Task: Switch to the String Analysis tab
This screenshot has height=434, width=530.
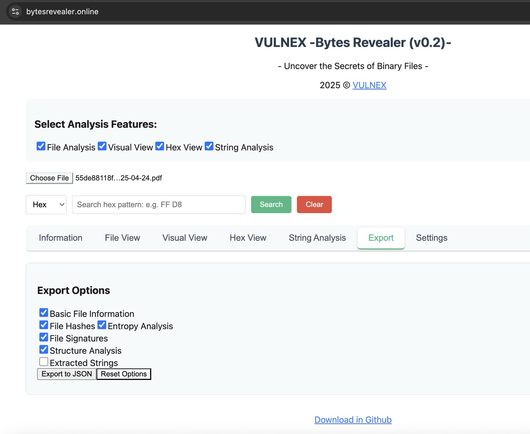Action: pos(317,238)
